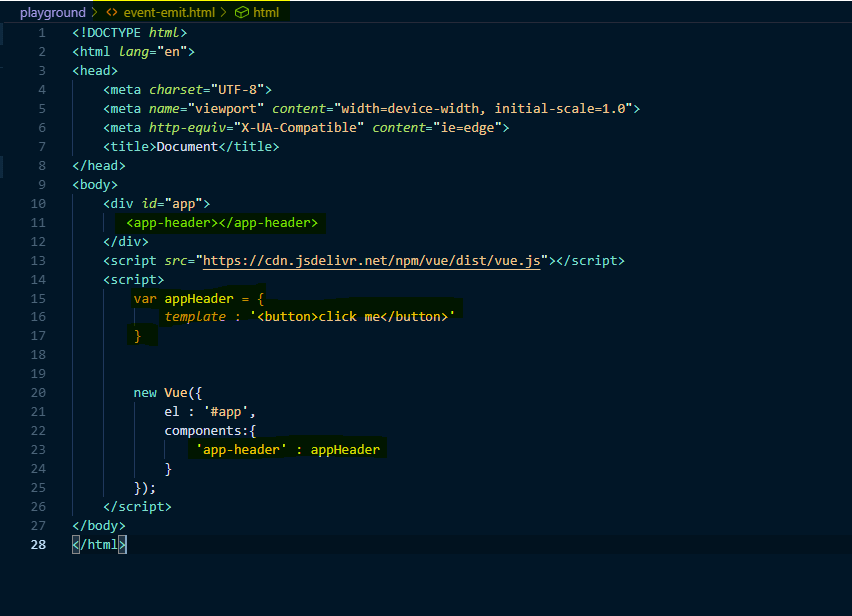Click the word Document in the title tag
Image resolution: width=852 pixels, height=616 pixels.
click(x=187, y=146)
